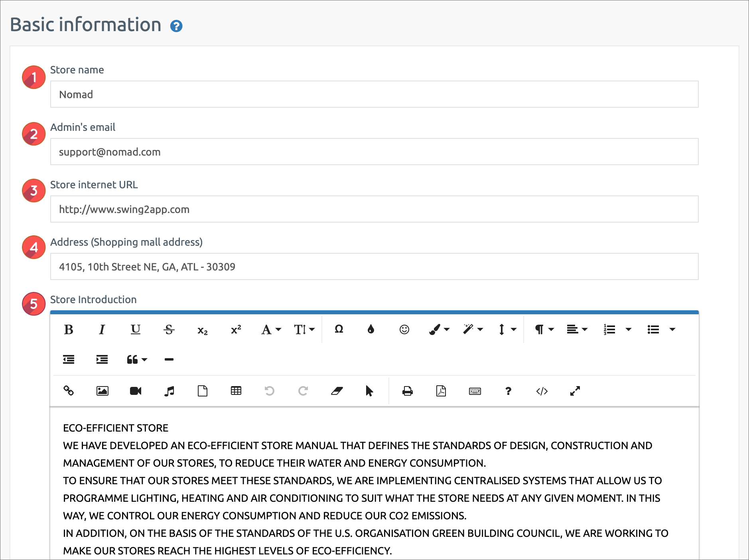Open the emoticons smiley icon
749x560 pixels.
tap(404, 329)
